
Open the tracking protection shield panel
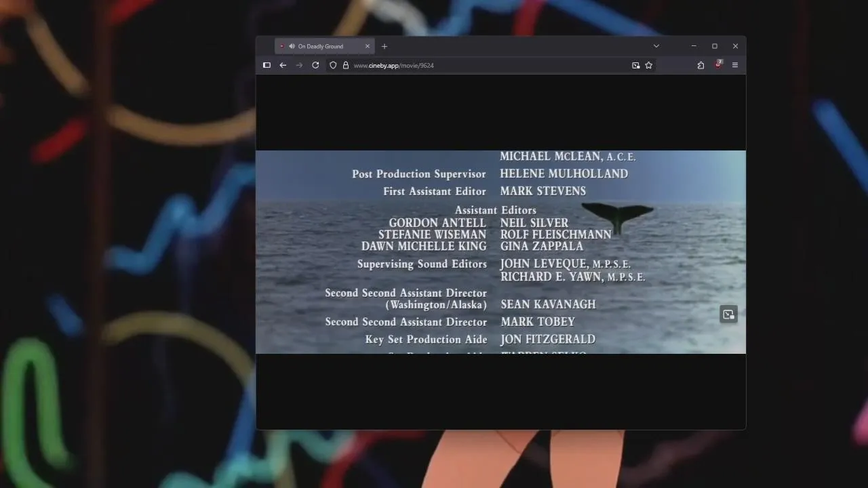333,65
